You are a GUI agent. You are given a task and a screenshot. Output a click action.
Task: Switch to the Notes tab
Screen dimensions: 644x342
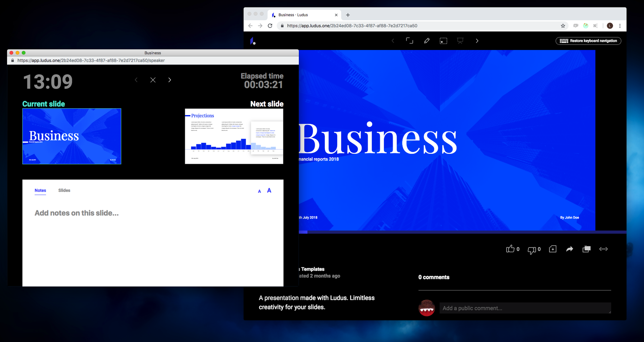click(x=40, y=191)
